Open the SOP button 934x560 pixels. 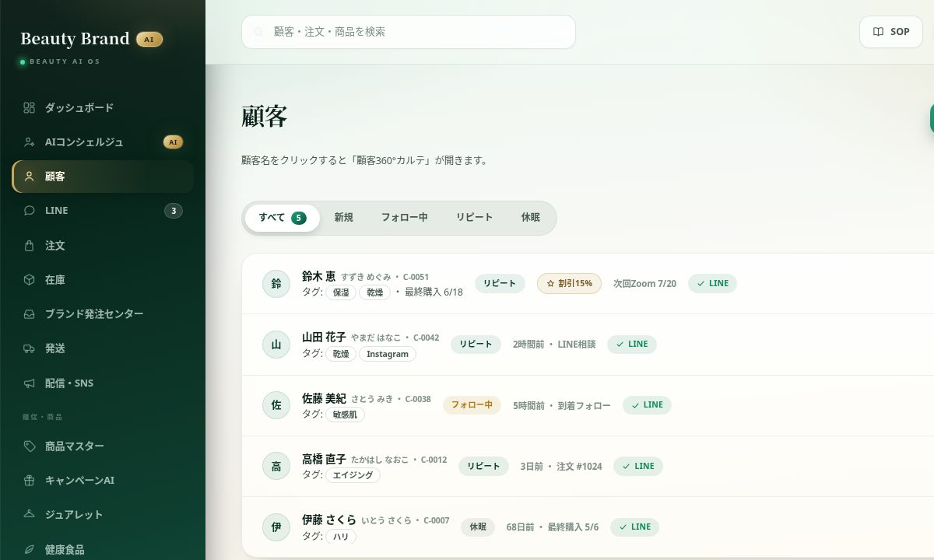(x=891, y=32)
